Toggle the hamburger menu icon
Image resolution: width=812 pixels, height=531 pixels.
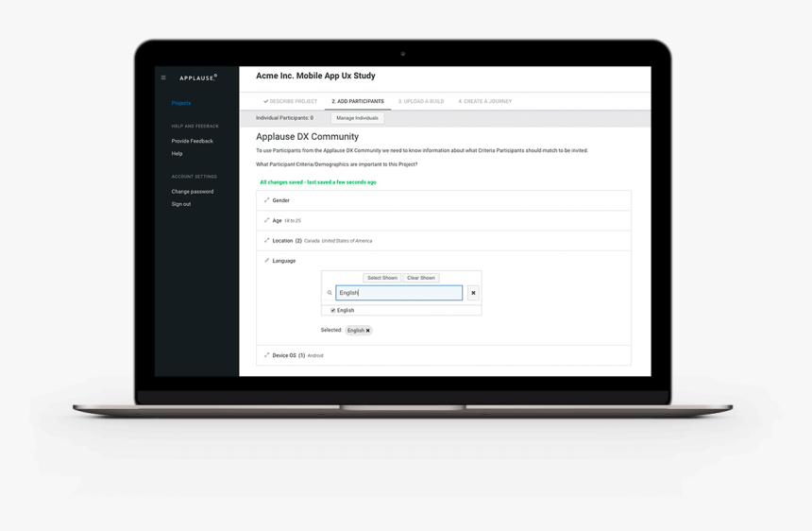pyautogui.click(x=163, y=77)
